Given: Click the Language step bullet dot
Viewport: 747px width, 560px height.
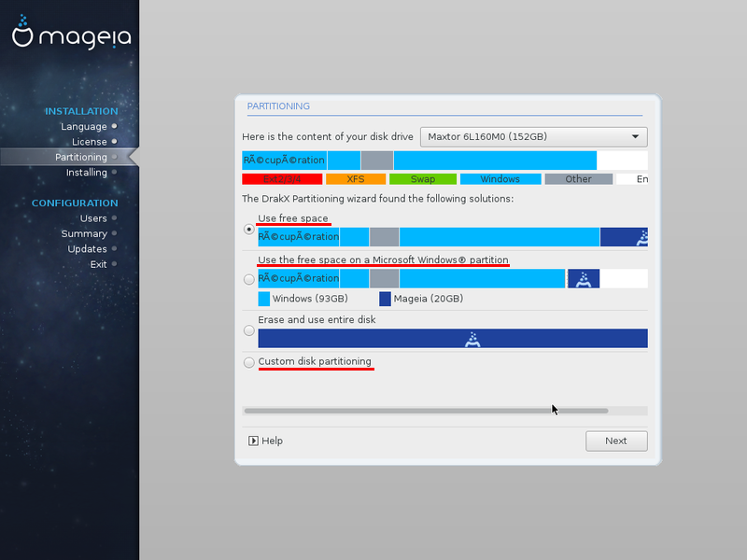Looking at the screenshot, I should pyautogui.click(x=114, y=126).
